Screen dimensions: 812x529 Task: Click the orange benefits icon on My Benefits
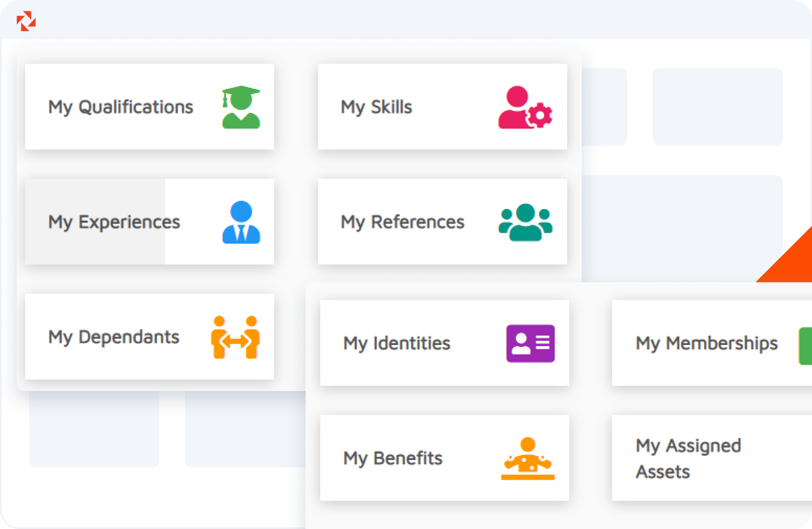point(527,458)
